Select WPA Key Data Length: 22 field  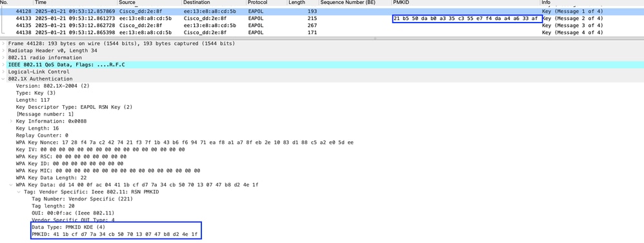coord(52,178)
